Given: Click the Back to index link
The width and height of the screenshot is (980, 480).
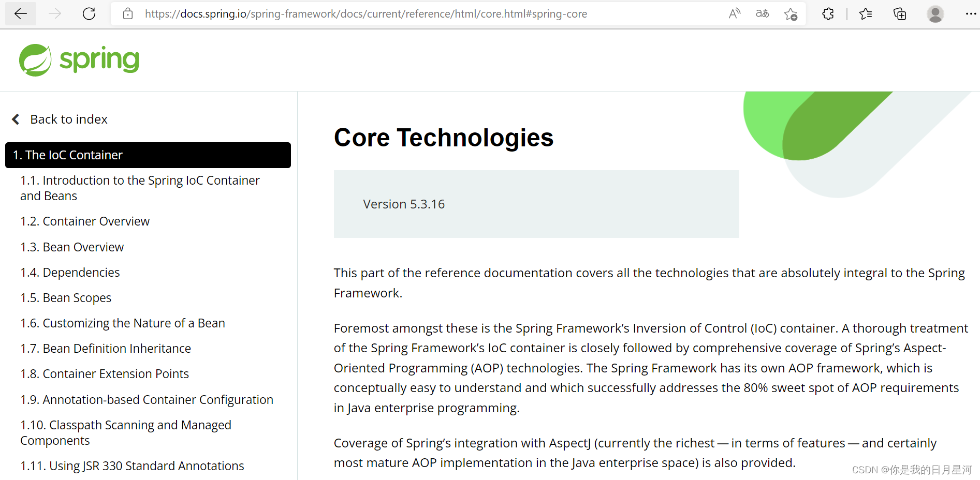Looking at the screenshot, I should tap(69, 119).
